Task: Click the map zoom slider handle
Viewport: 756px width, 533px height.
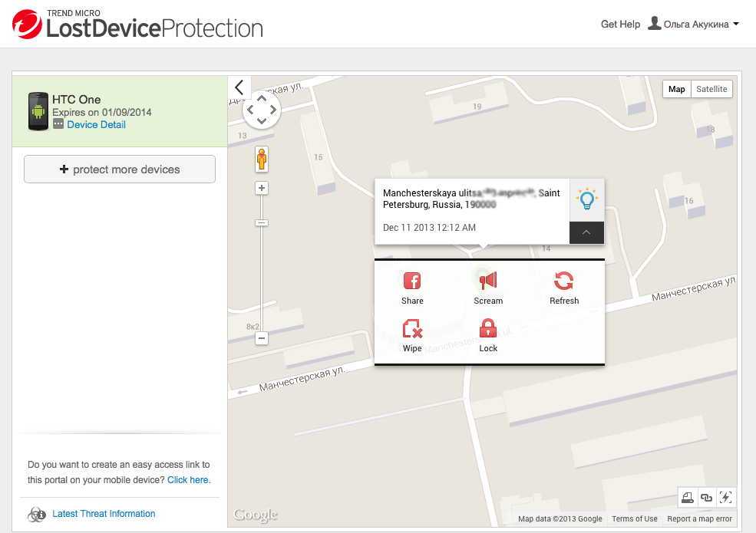Action: (x=262, y=223)
